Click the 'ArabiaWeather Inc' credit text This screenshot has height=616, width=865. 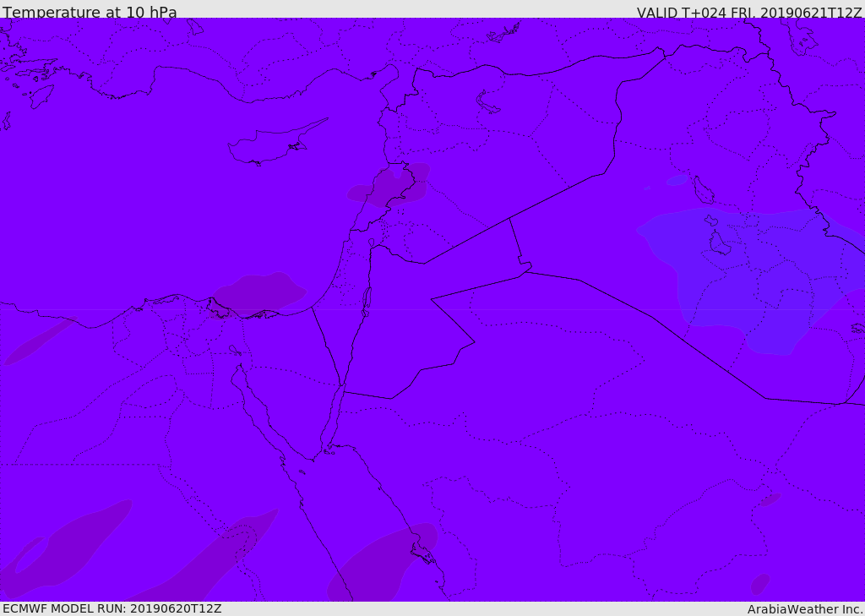click(x=804, y=609)
